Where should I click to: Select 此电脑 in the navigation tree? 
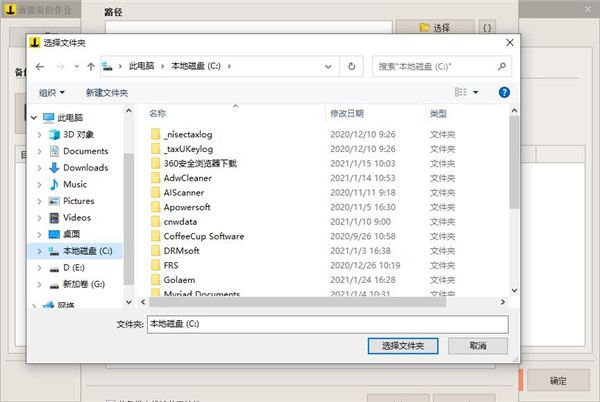pos(70,118)
